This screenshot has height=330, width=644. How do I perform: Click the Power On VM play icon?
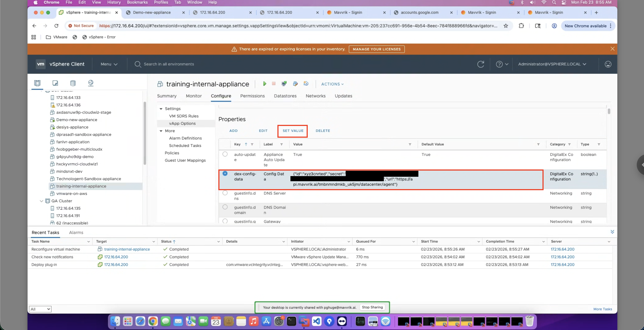tap(264, 84)
